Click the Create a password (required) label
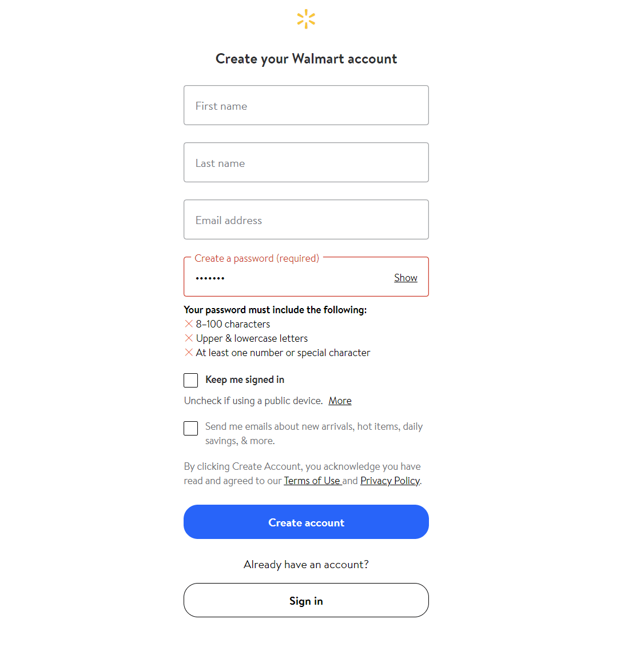This screenshot has height=659, width=644. click(257, 258)
